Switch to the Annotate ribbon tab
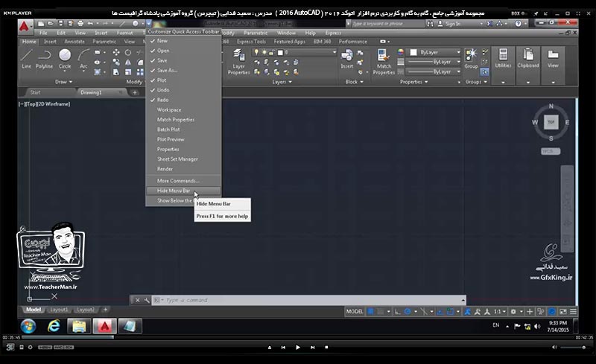Viewport: 596px width, 364px height. 74,42
